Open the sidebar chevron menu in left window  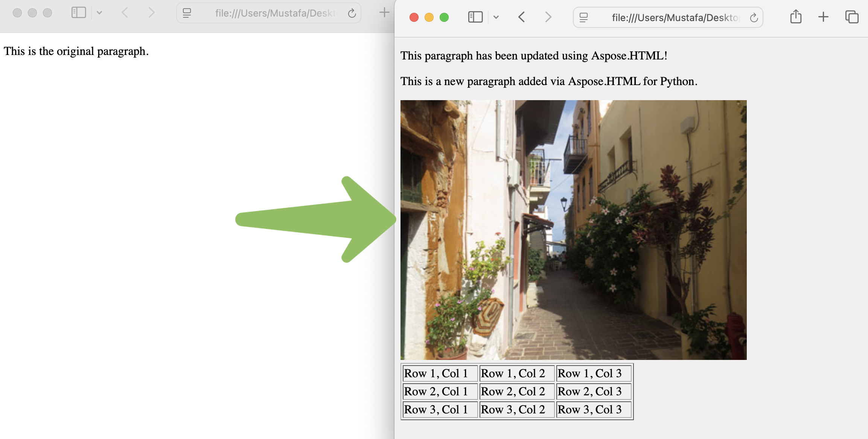point(99,12)
